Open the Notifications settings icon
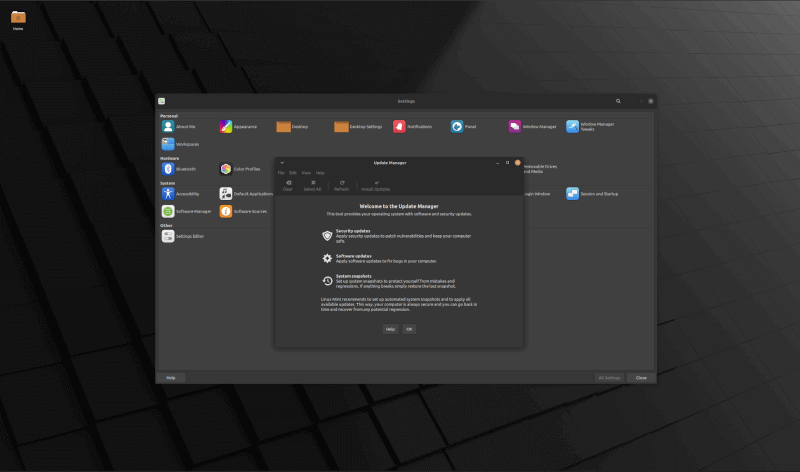Viewport: 800px width, 472px height. click(412, 127)
